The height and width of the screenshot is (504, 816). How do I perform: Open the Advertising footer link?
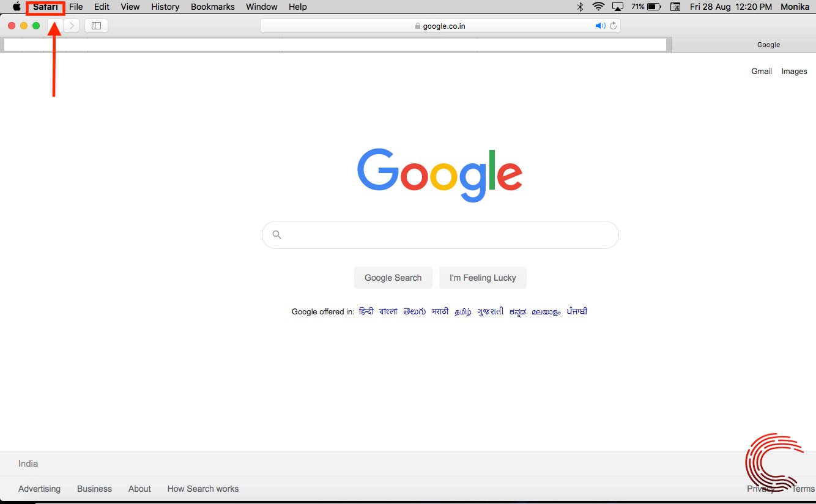point(39,489)
